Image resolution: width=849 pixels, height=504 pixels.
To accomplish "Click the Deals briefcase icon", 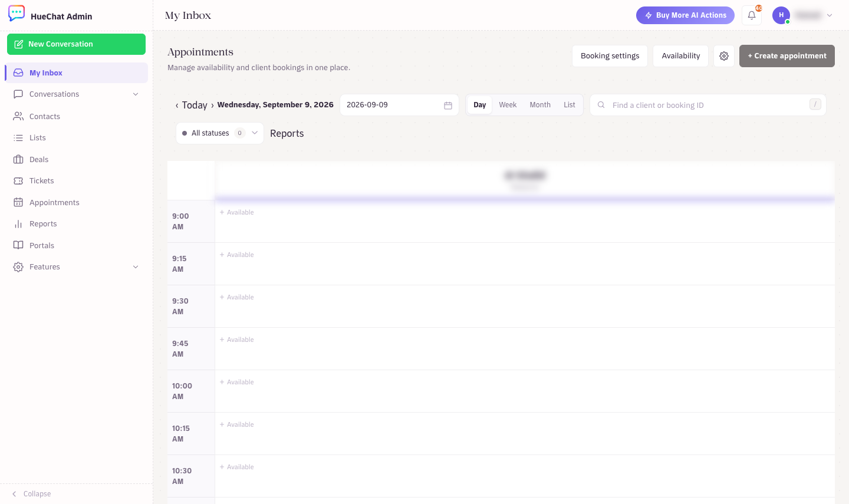I will point(18,160).
